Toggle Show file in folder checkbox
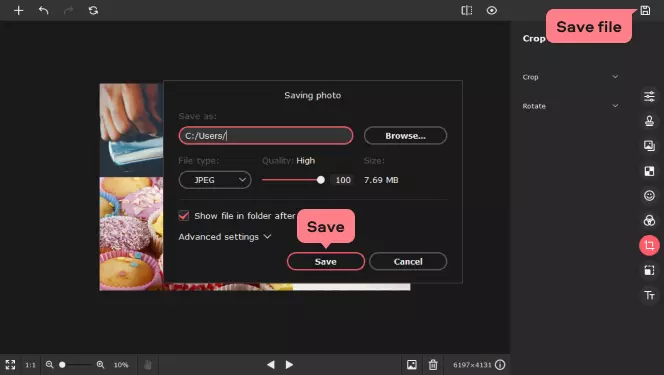Image resolution: width=664 pixels, height=375 pixels. pyautogui.click(x=184, y=216)
